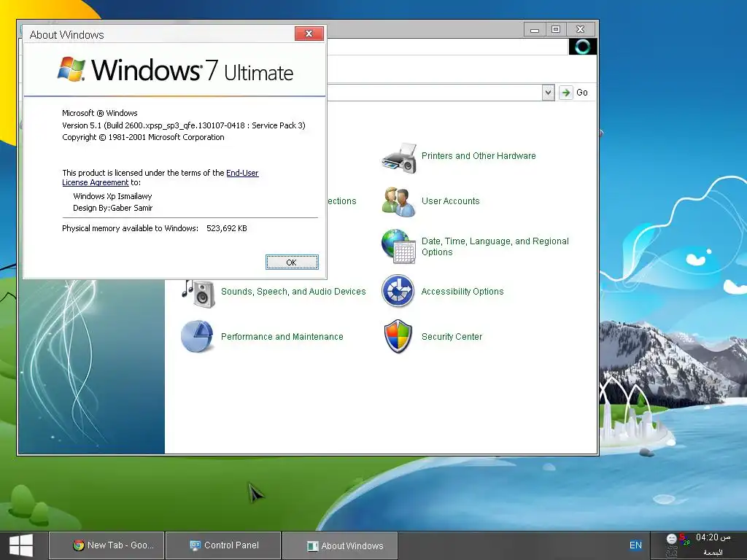
Task: Open the Security Center link
Action: point(452,337)
